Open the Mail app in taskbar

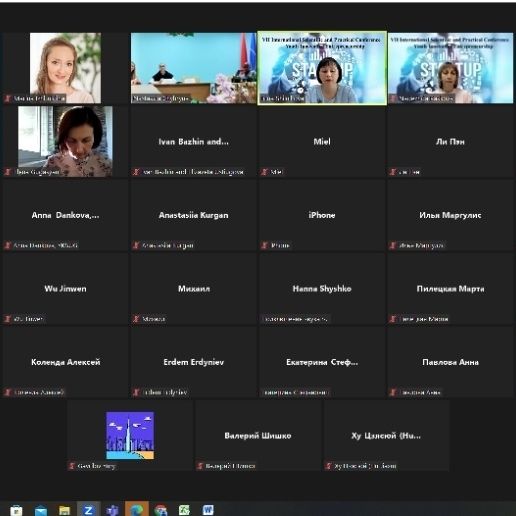41,510
